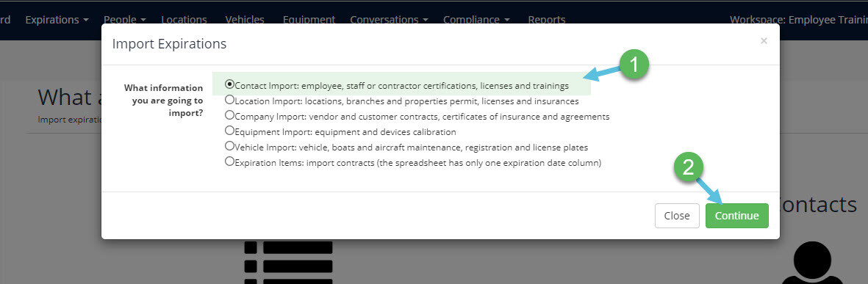Expand the People dropdown menu

coord(125,19)
